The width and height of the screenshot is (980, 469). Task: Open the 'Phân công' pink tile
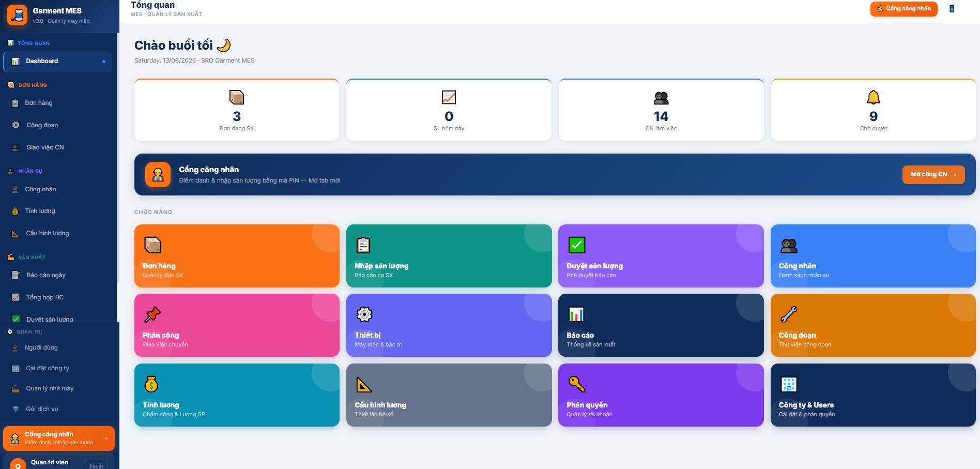(x=237, y=325)
